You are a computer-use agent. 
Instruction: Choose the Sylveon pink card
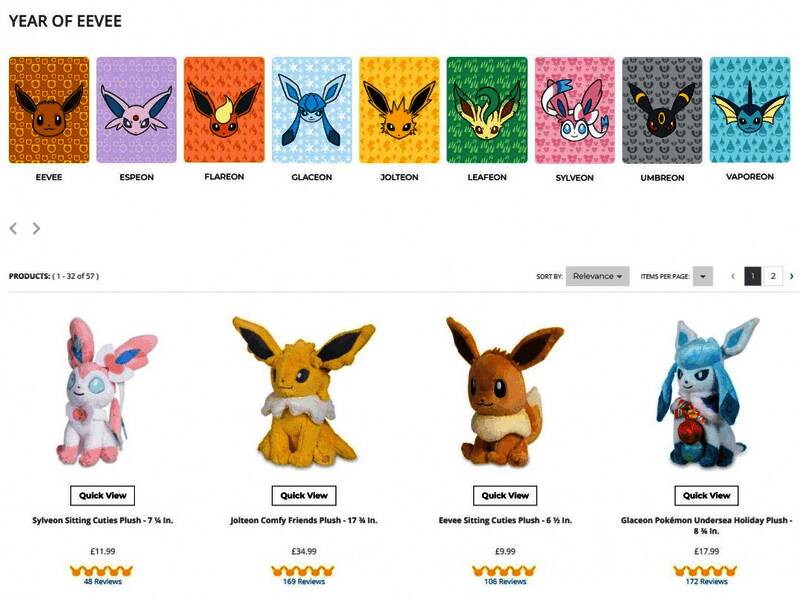(574, 110)
